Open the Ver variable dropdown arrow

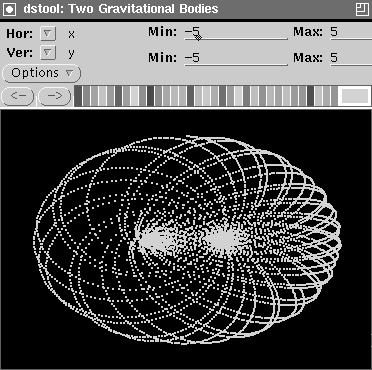(x=48, y=53)
